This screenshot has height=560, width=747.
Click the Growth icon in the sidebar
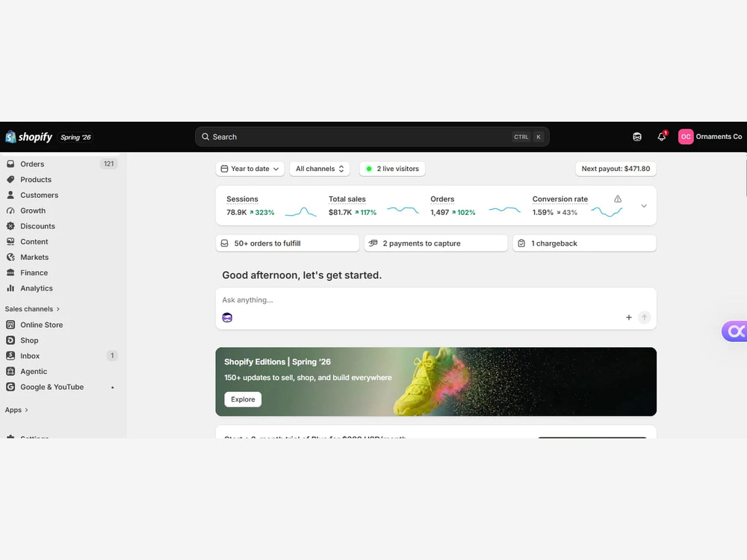tap(10, 211)
